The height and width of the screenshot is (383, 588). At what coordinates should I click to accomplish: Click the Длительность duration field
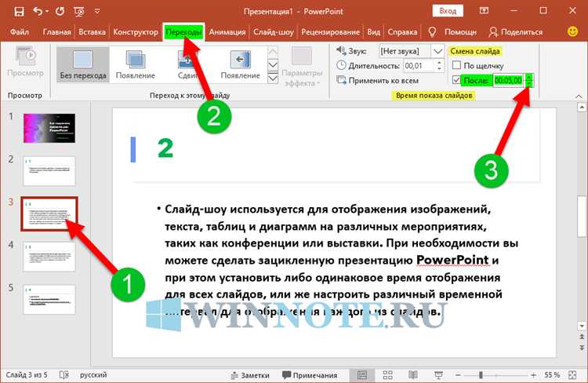click(x=418, y=66)
